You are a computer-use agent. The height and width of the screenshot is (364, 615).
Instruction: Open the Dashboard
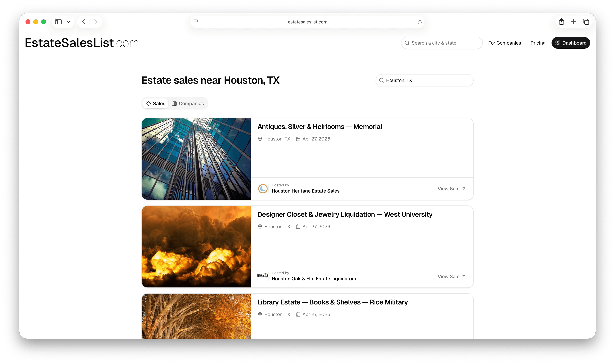click(571, 43)
